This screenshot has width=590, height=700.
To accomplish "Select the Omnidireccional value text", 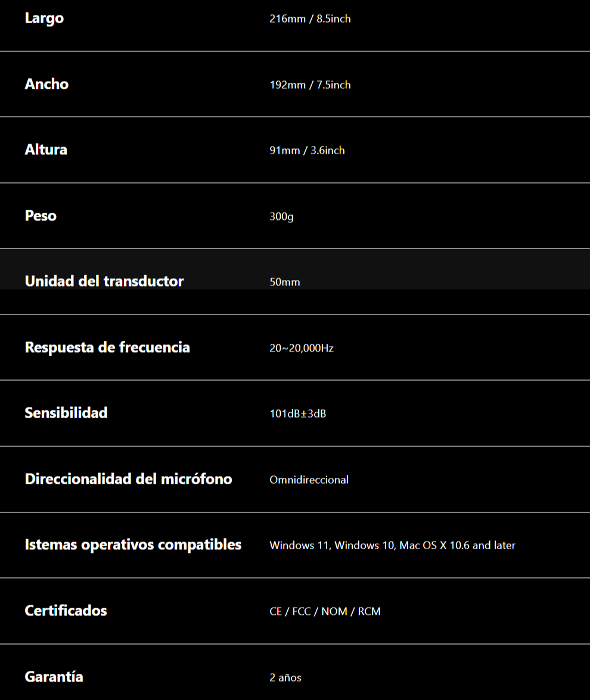I will point(309,480).
